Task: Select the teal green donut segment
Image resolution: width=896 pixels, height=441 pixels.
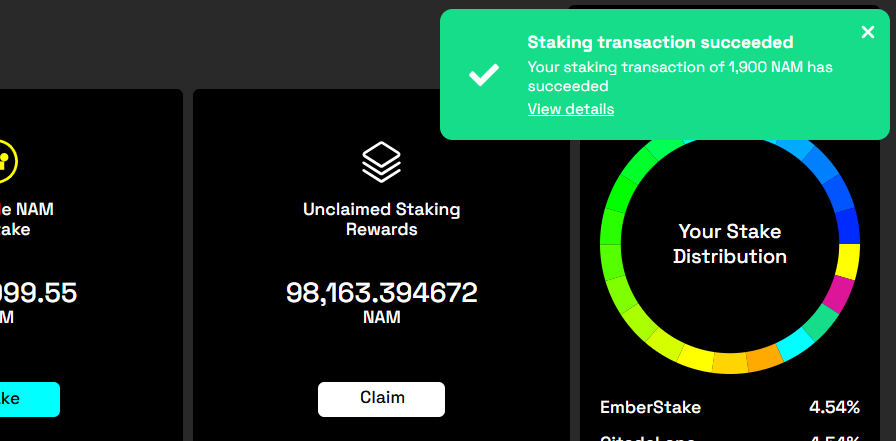Action: (822, 323)
